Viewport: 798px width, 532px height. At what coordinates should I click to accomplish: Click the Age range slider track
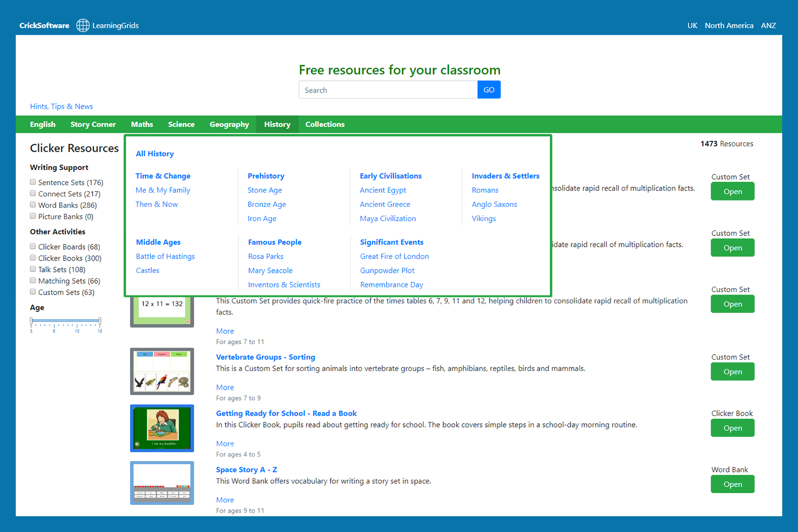pyautogui.click(x=66, y=321)
